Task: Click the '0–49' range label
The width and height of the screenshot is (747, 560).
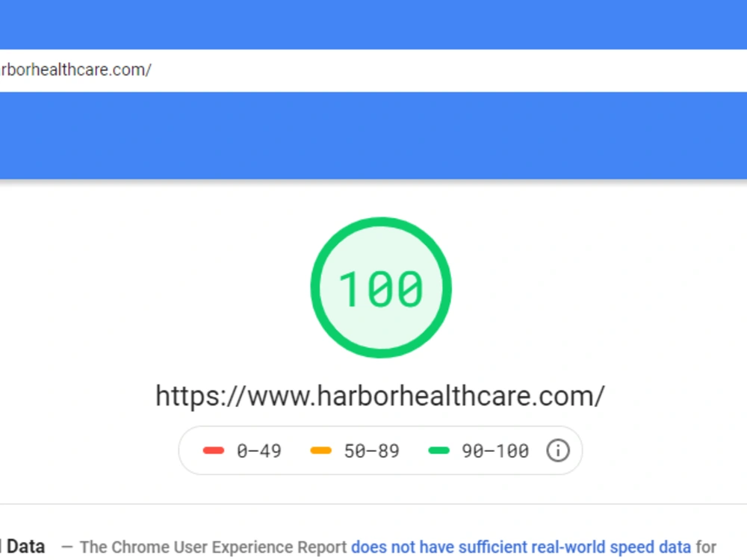Action: [x=259, y=451]
